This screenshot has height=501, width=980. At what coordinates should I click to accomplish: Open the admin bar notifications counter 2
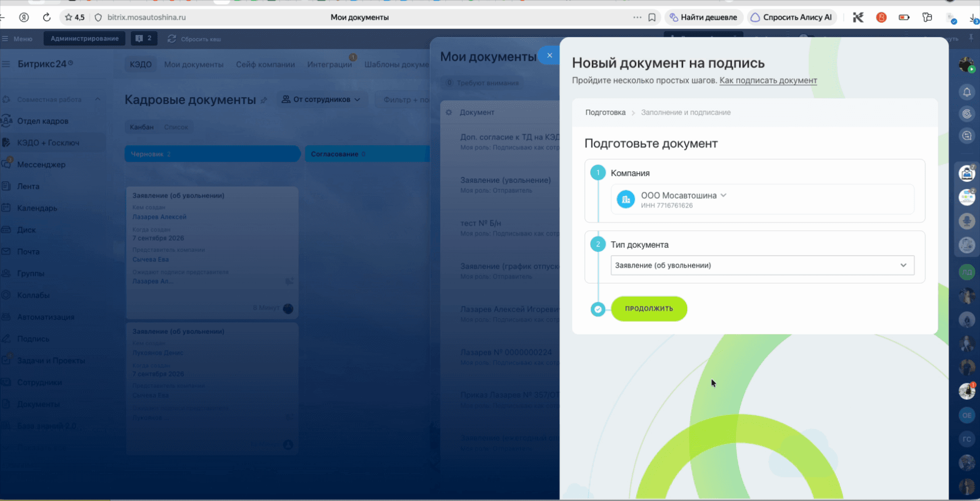144,38
